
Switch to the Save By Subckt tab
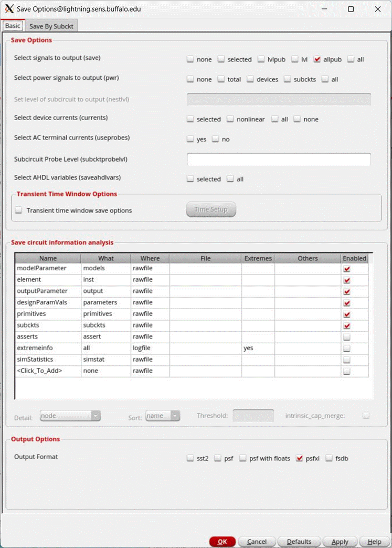tap(52, 26)
